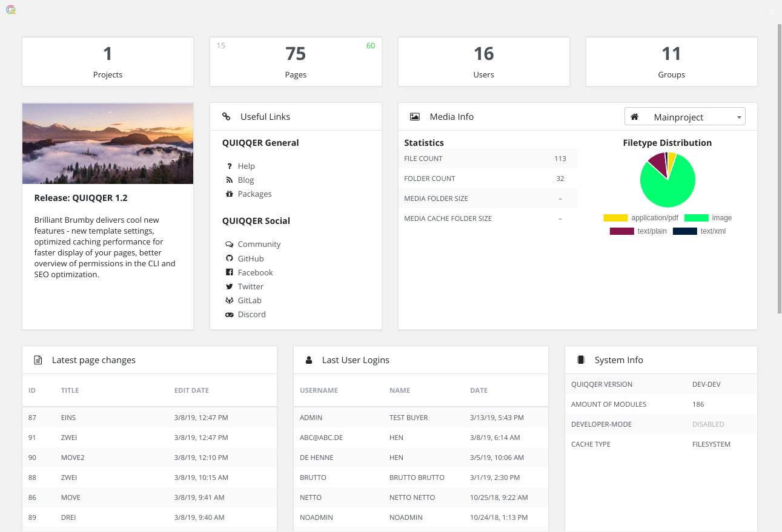This screenshot has width=782, height=532.
Task: Open the Facebook link
Action: coord(255,272)
